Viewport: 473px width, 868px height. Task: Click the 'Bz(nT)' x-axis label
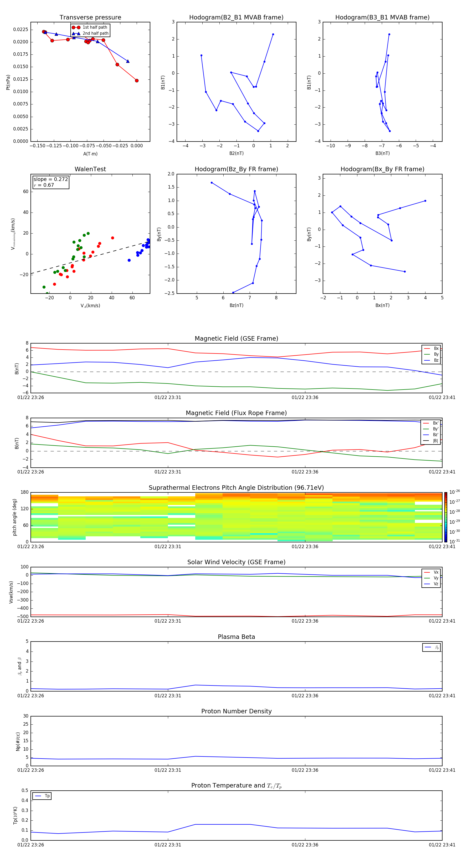coord(236,305)
